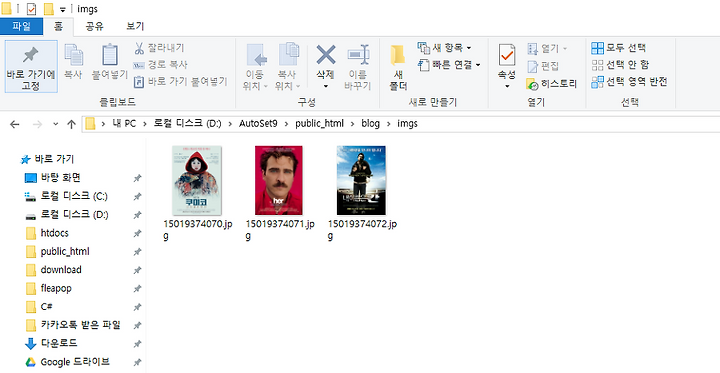Expand the Properties (속성) dropdown arrow
The height and width of the screenshot is (373, 720).
coord(507,86)
